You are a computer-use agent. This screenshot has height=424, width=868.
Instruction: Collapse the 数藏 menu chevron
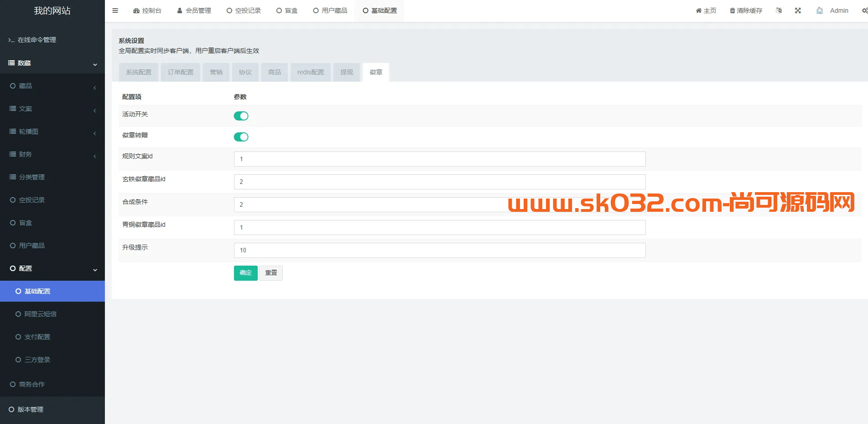pyautogui.click(x=95, y=64)
